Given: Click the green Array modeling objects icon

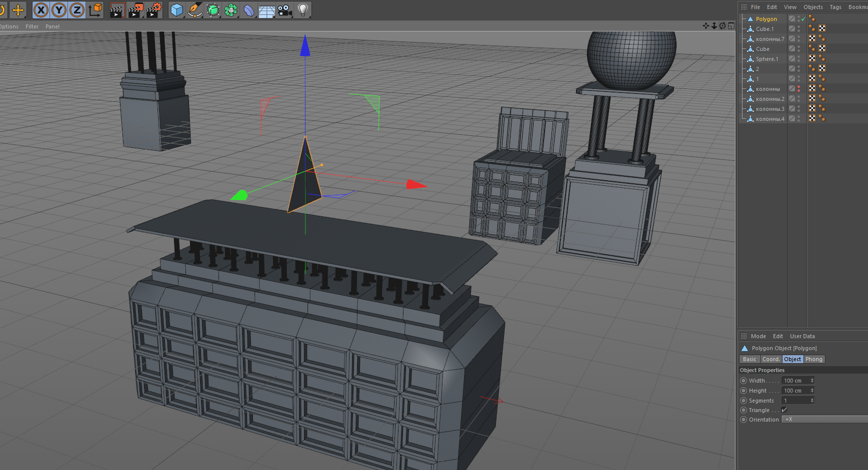Looking at the screenshot, I should 231,10.
